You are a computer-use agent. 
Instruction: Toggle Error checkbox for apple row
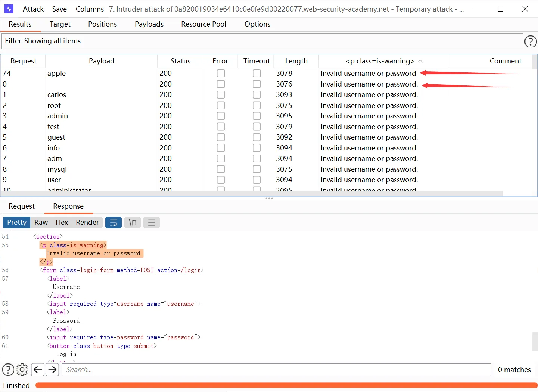point(221,74)
